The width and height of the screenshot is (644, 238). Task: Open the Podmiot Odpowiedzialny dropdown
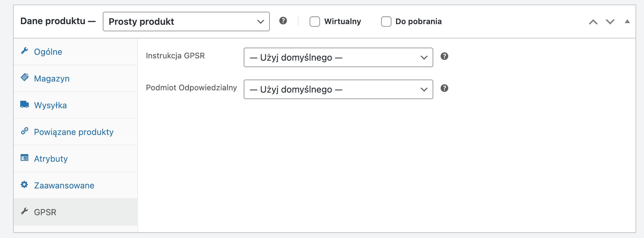coord(338,89)
